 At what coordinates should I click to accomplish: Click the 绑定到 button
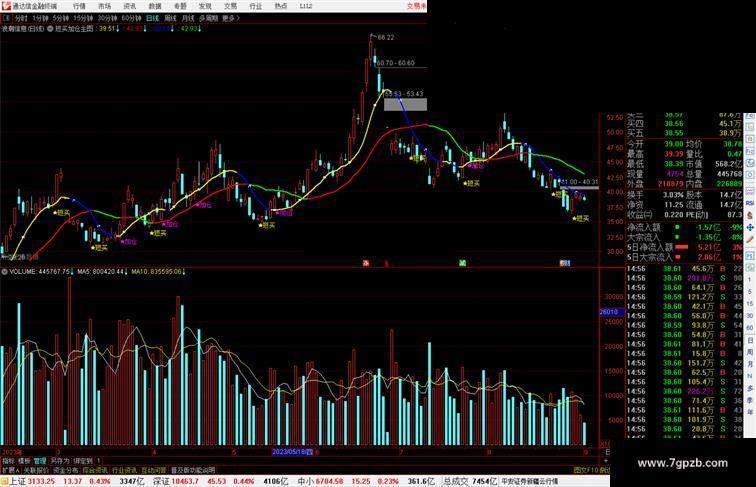[x=83, y=461]
